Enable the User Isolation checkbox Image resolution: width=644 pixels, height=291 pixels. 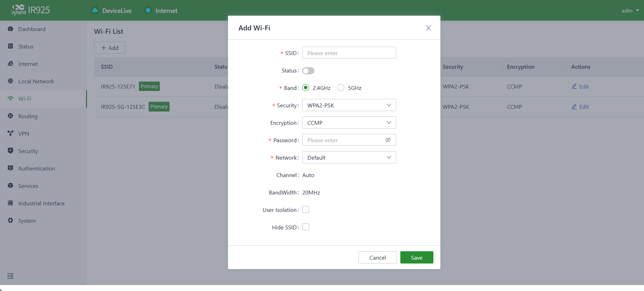point(306,209)
